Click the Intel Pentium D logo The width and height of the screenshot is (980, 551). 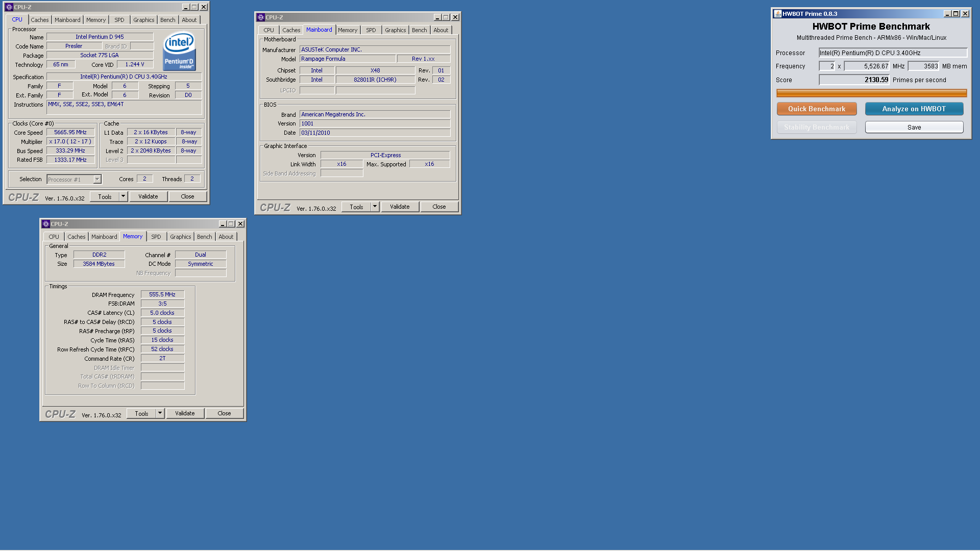(x=179, y=52)
